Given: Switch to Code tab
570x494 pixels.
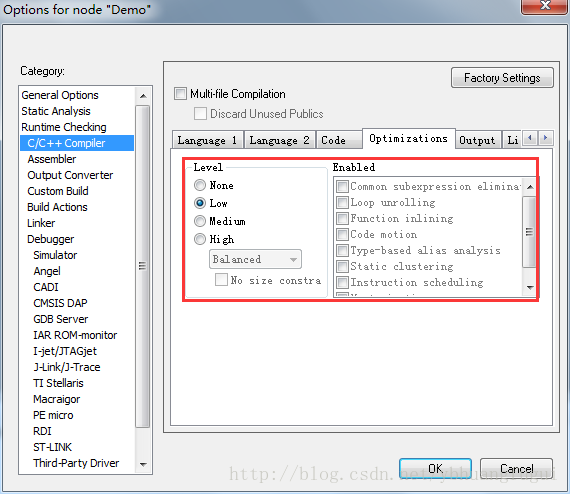Looking at the screenshot, I should (339, 140).
